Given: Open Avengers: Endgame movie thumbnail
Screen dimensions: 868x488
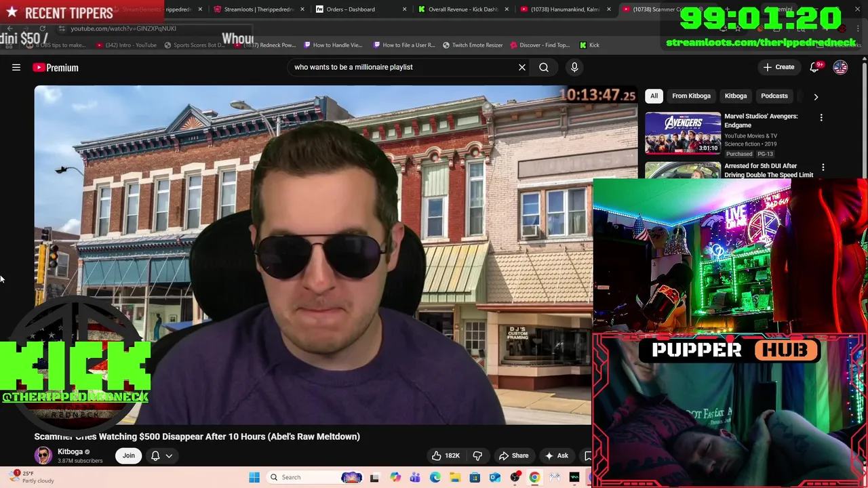Looking at the screenshot, I should (682, 133).
